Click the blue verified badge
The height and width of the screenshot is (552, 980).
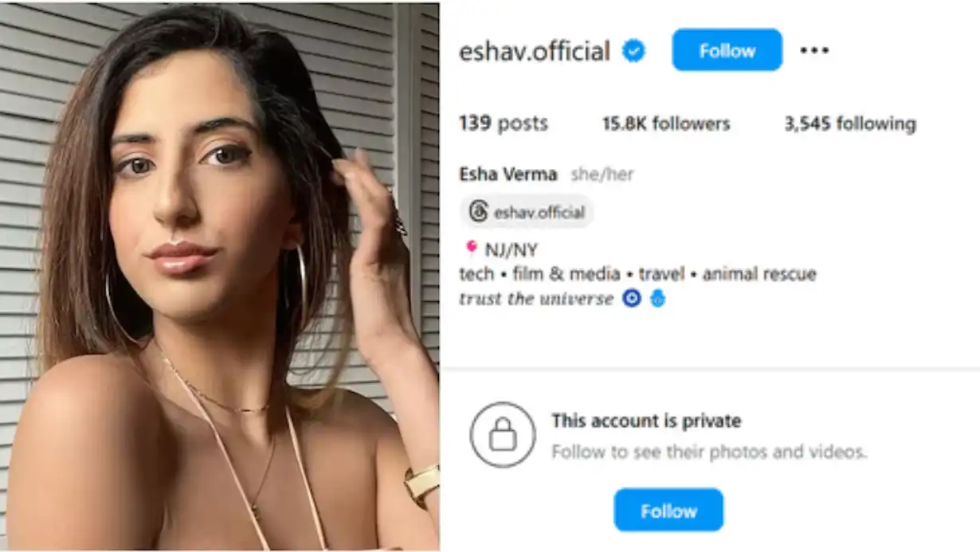pyautogui.click(x=634, y=51)
